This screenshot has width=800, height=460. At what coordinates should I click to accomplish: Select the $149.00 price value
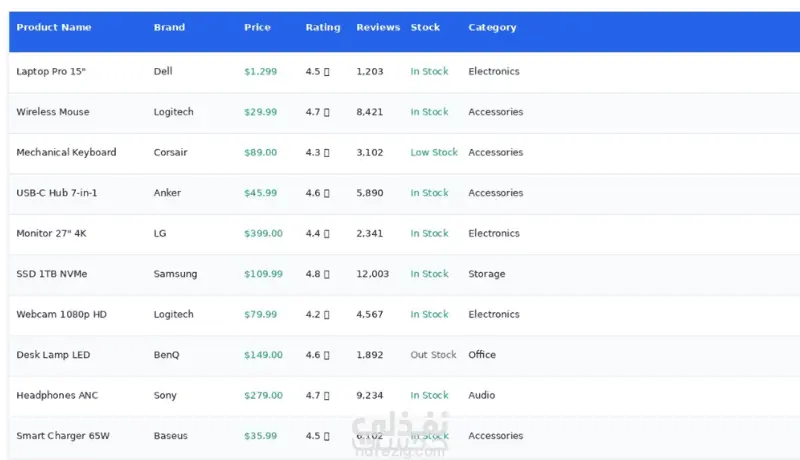(x=263, y=354)
